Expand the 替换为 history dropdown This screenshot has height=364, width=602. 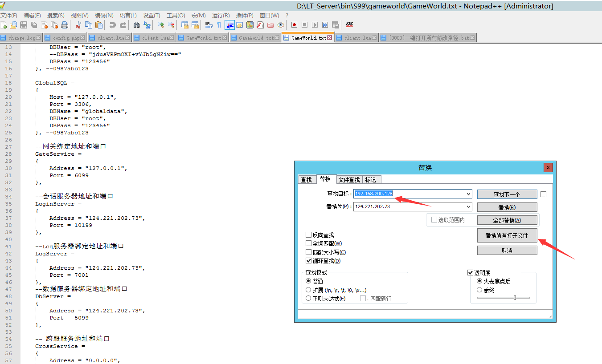point(468,207)
